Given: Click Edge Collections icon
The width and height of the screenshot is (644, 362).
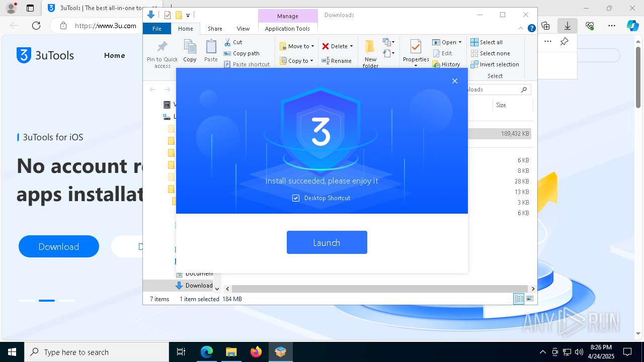Looking at the screenshot, I should (x=546, y=26).
